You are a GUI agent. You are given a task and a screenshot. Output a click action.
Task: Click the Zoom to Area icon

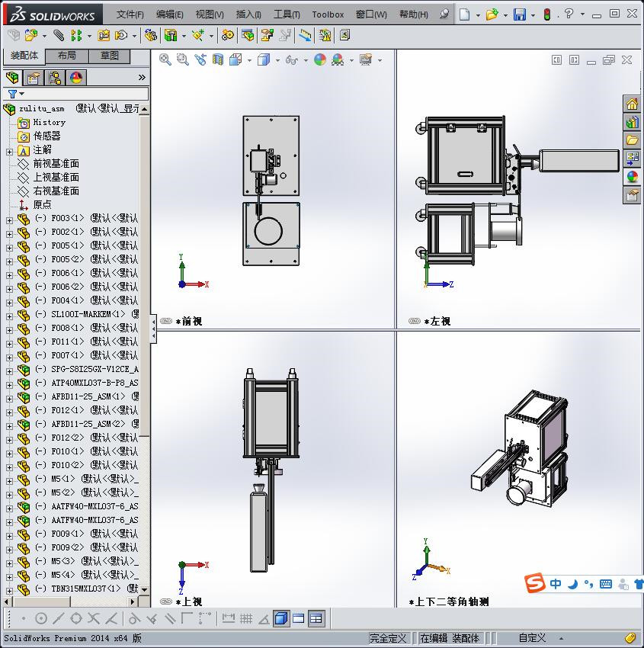183,60
